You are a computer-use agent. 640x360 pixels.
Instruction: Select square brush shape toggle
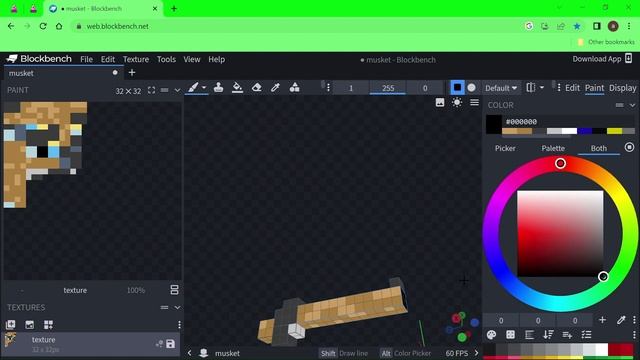tap(457, 87)
